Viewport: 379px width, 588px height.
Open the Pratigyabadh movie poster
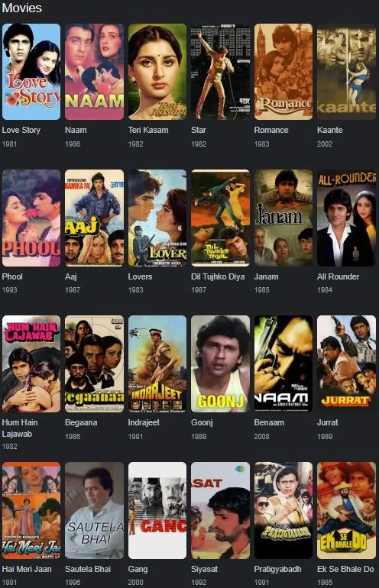point(283,510)
